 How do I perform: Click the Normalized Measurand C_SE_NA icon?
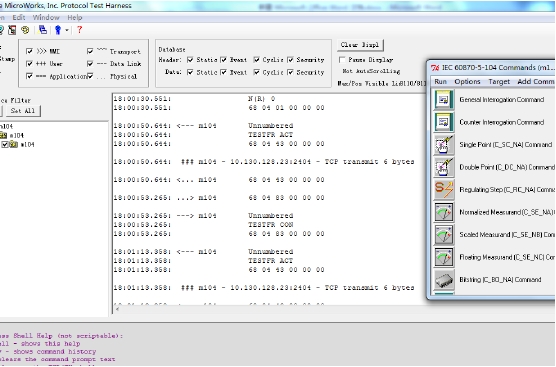444,212
